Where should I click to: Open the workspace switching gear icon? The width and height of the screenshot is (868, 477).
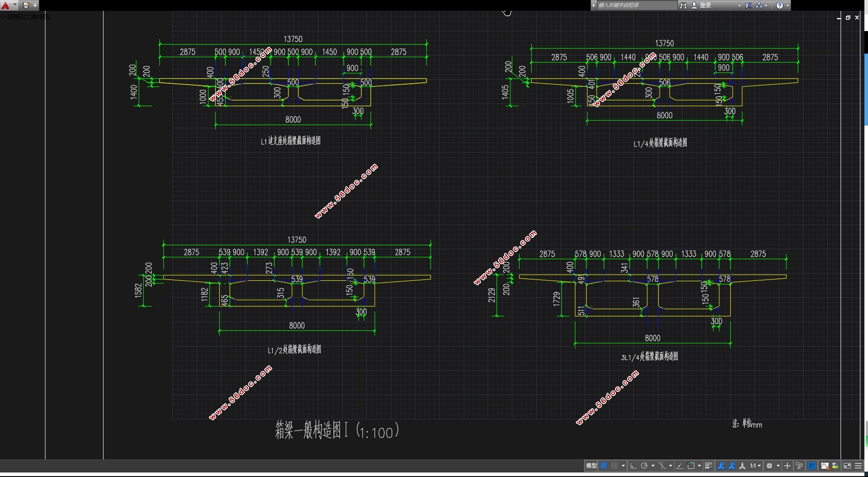770,466
